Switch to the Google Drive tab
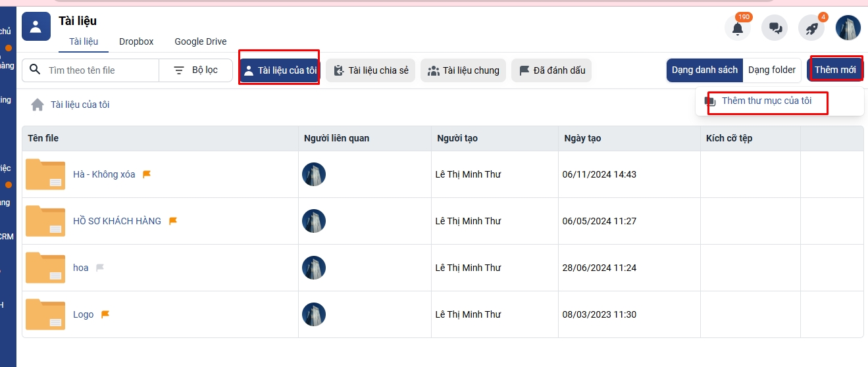 click(200, 41)
